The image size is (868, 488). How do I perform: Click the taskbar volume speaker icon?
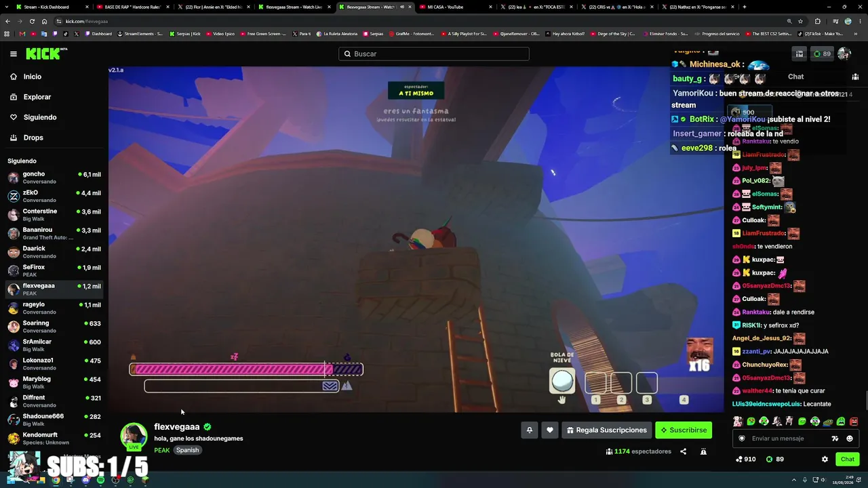click(x=824, y=480)
